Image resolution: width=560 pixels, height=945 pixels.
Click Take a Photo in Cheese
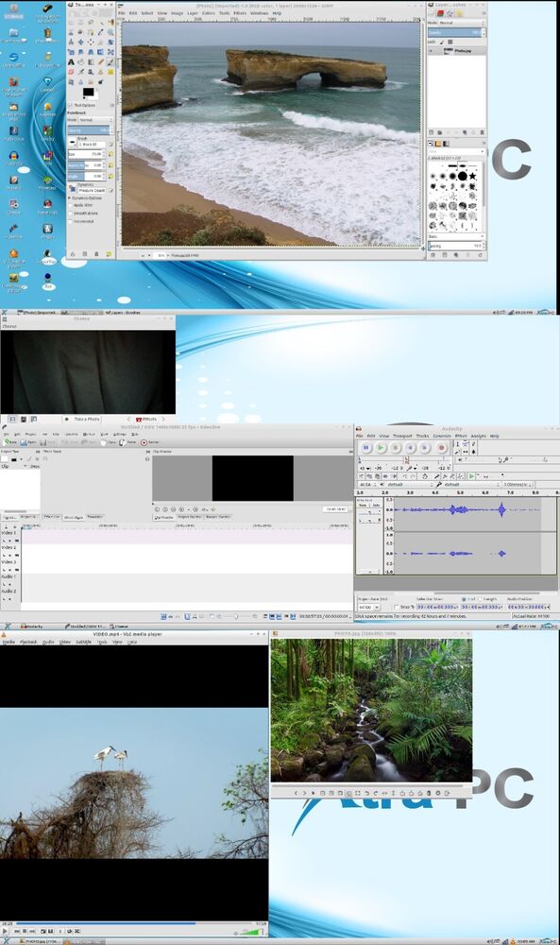[x=82, y=419]
